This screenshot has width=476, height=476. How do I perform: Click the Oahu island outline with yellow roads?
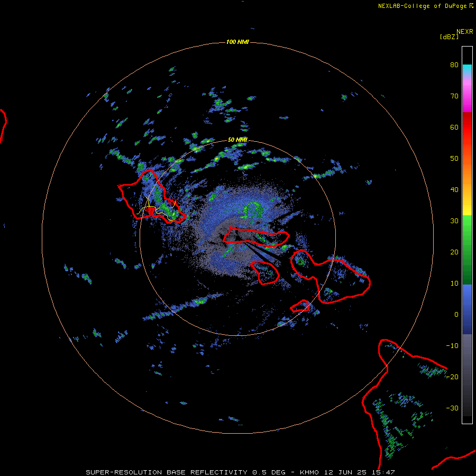152,196
